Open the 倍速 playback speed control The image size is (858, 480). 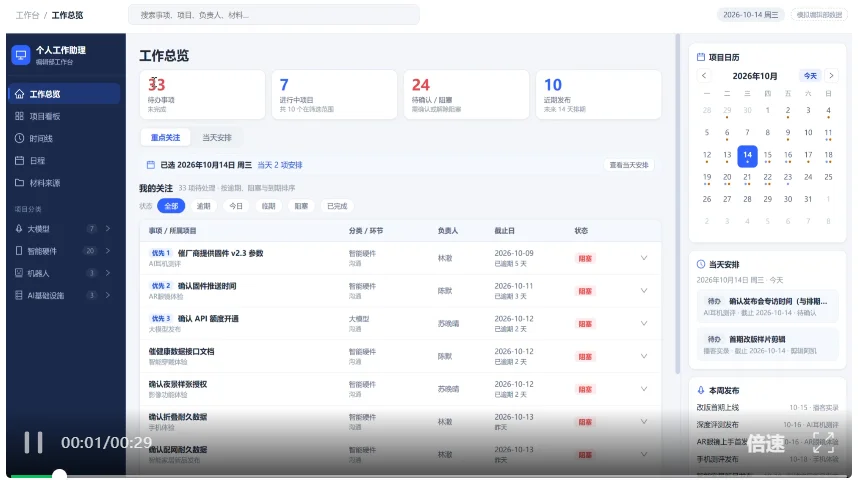pos(766,443)
